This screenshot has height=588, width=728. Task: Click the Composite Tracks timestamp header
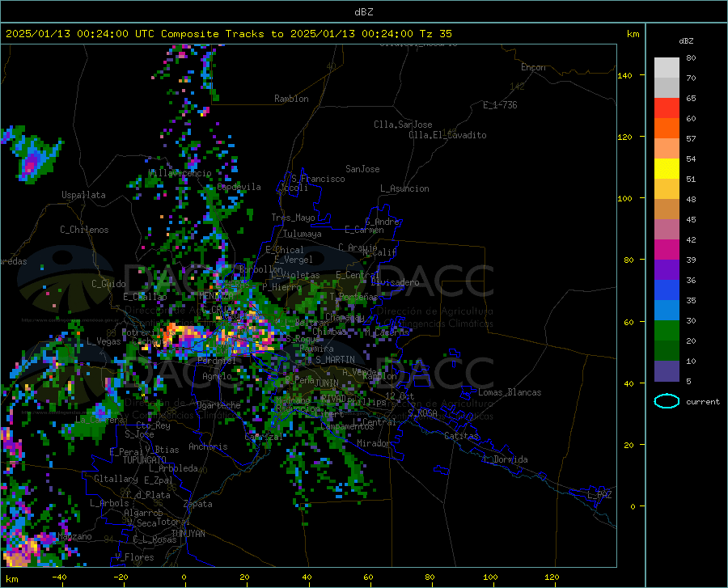coord(228,34)
